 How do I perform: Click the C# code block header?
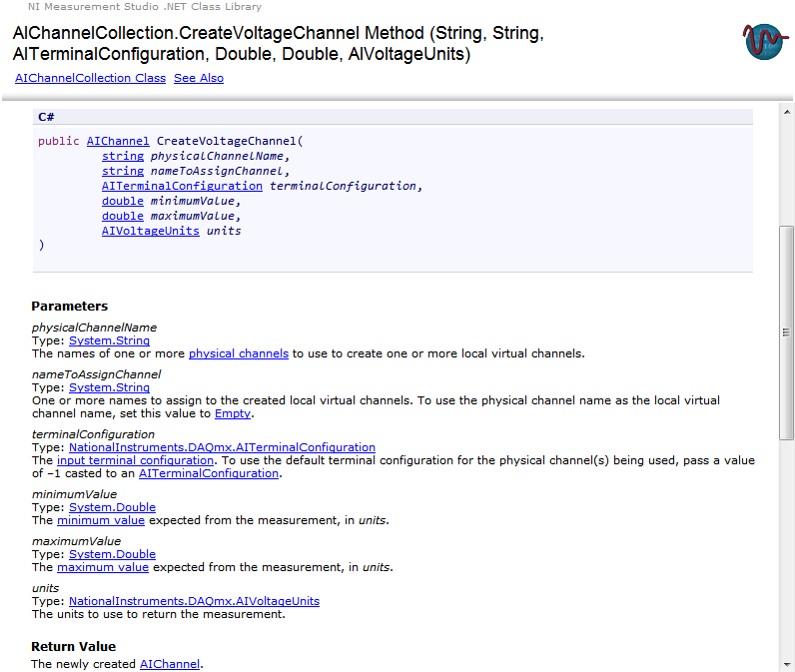pyautogui.click(x=393, y=117)
